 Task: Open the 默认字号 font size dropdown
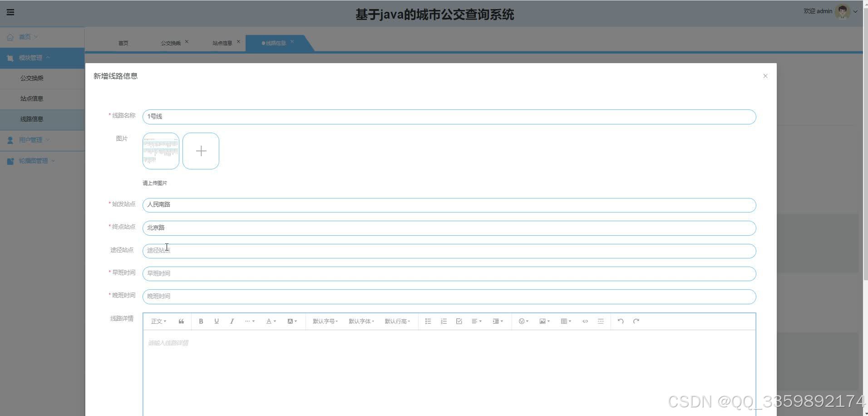point(325,321)
